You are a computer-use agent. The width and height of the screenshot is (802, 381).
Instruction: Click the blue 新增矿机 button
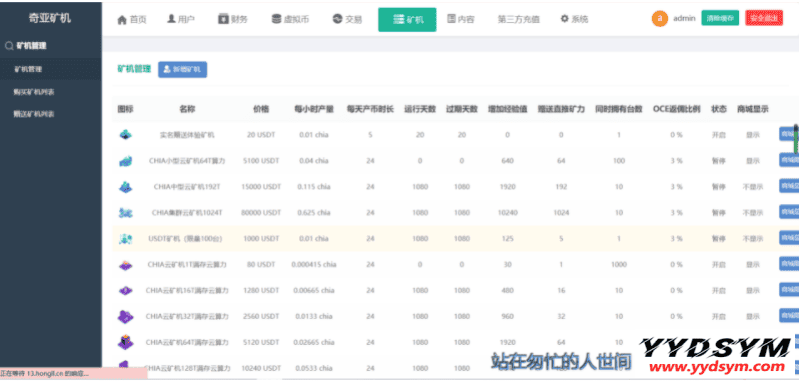(183, 70)
